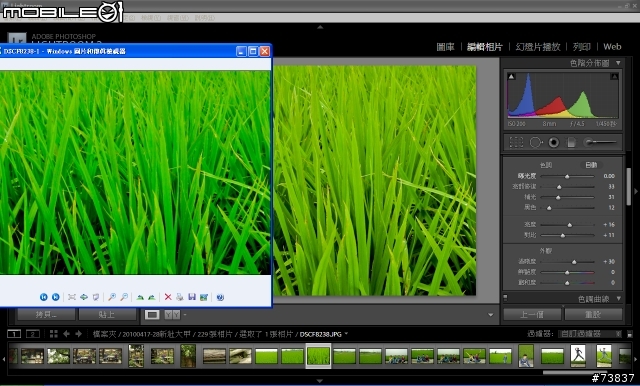Viewport: 640px width, 386px height.
Task: Open Picture Viewer Help icon
Action: click(x=220, y=297)
